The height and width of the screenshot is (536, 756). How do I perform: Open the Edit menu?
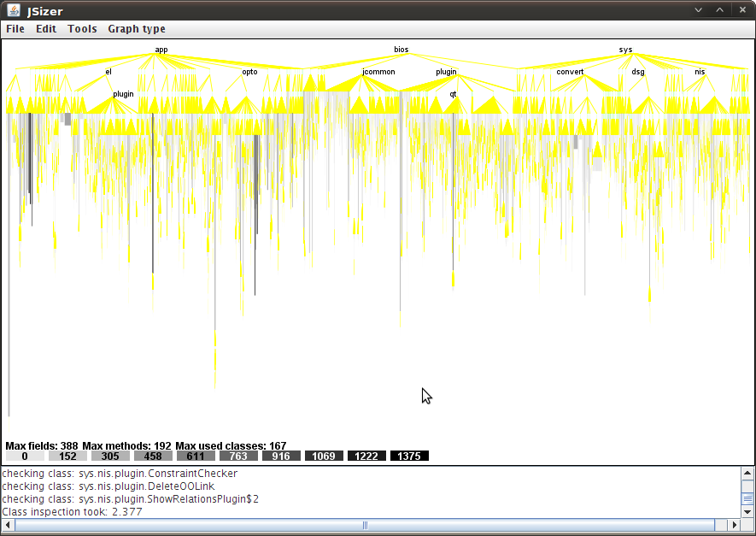[x=46, y=29]
